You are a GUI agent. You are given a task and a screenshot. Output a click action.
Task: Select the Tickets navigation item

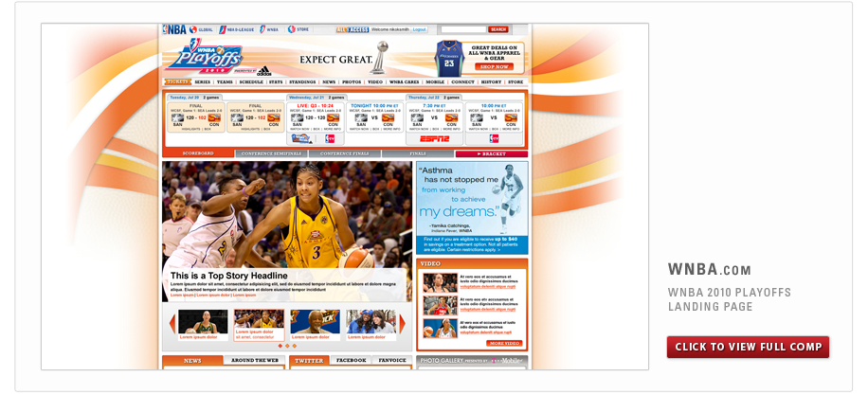177,82
